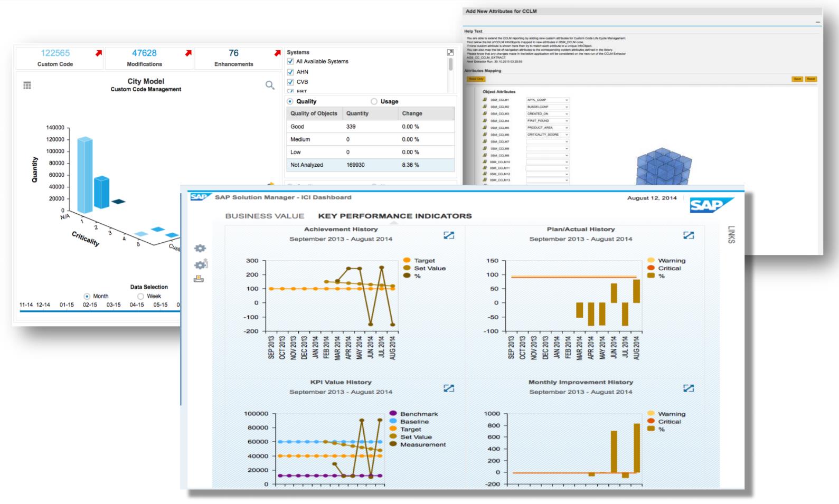
Task: Click the Systems list scrollbar
Action: click(x=450, y=64)
